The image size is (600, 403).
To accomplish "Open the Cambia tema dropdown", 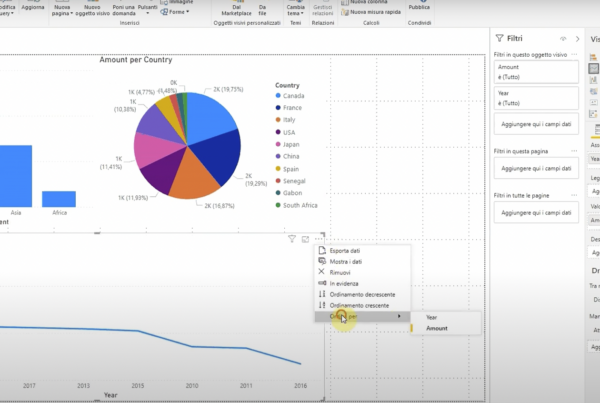I will (295, 10).
